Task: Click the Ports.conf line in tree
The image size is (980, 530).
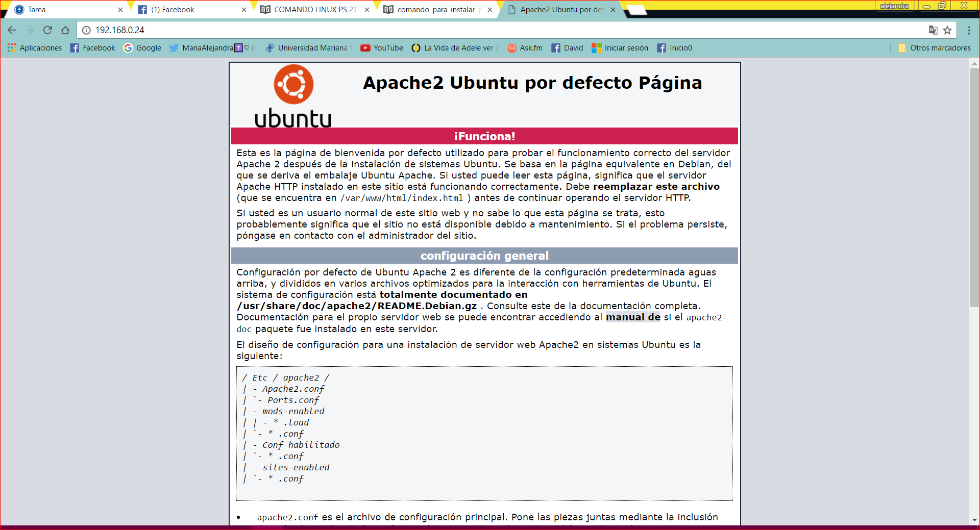Action: click(x=293, y=400)
